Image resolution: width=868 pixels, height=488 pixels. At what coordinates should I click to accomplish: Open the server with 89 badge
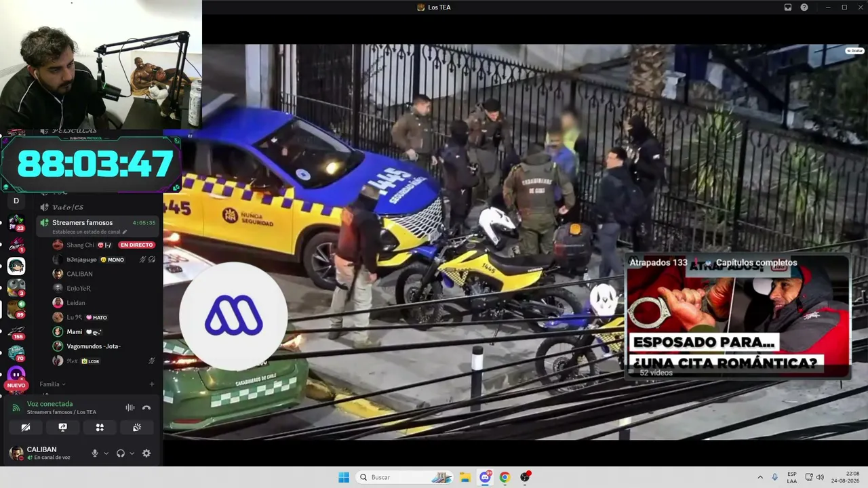(16, 309)
